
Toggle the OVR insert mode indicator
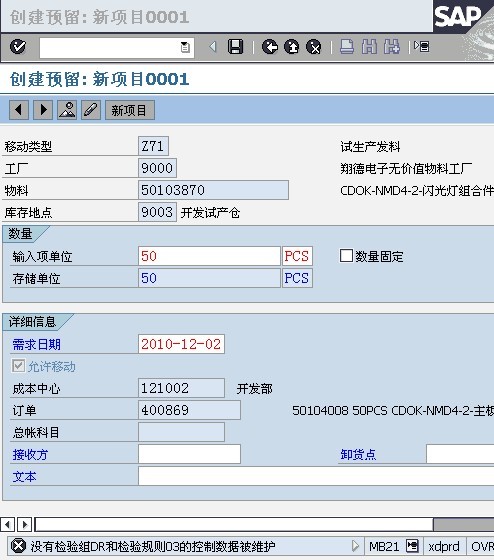(x=482, y=546)
